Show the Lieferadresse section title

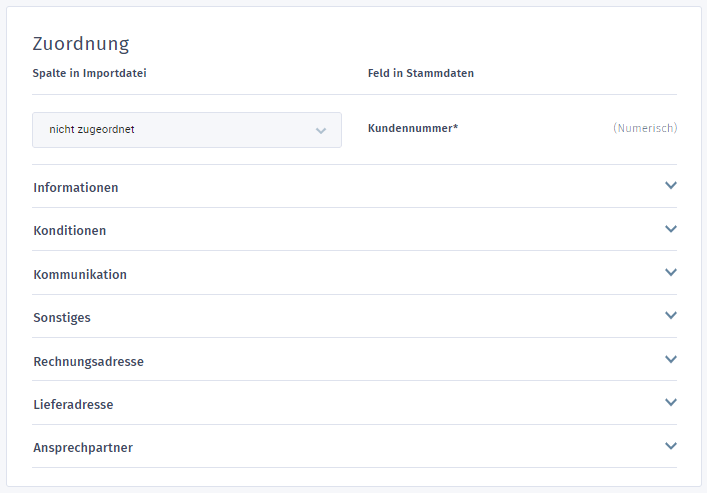pos(73,405)
